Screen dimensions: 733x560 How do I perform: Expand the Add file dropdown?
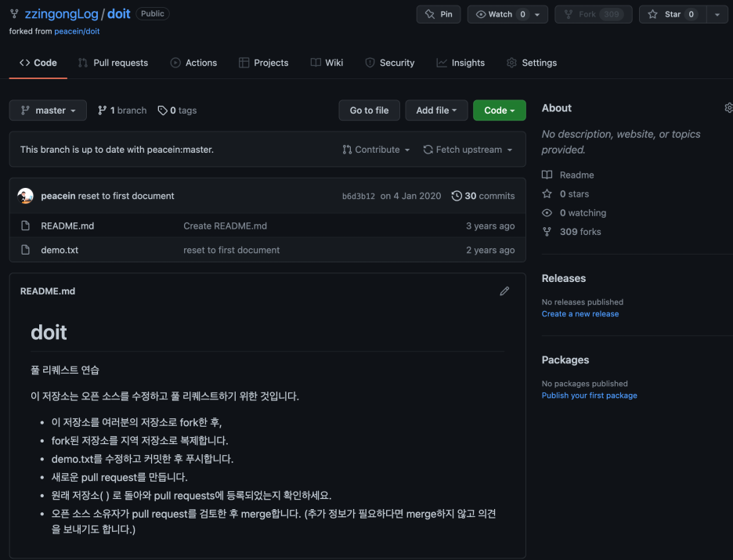point(437,110)
